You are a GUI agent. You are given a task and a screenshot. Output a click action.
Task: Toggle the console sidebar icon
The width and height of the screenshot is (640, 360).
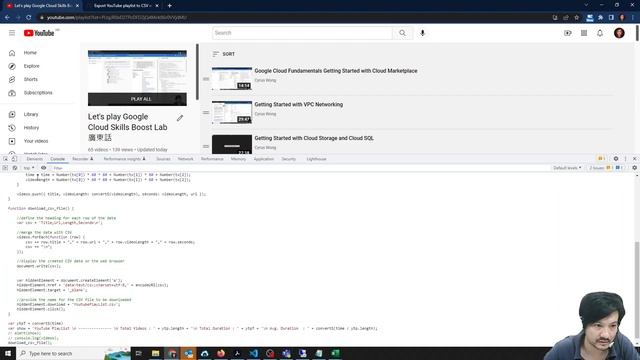pyautogui.click(x=5, y=168)
